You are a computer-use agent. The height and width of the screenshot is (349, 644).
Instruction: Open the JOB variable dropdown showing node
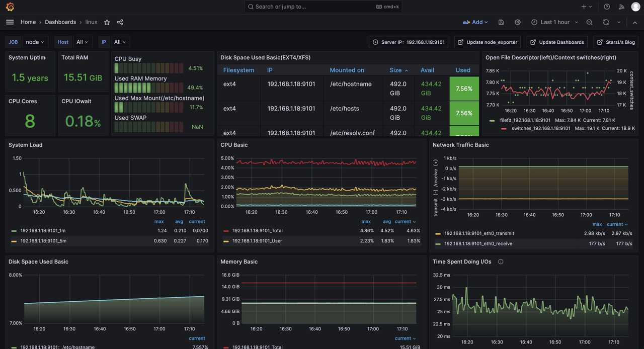click(x=35, y=42)
